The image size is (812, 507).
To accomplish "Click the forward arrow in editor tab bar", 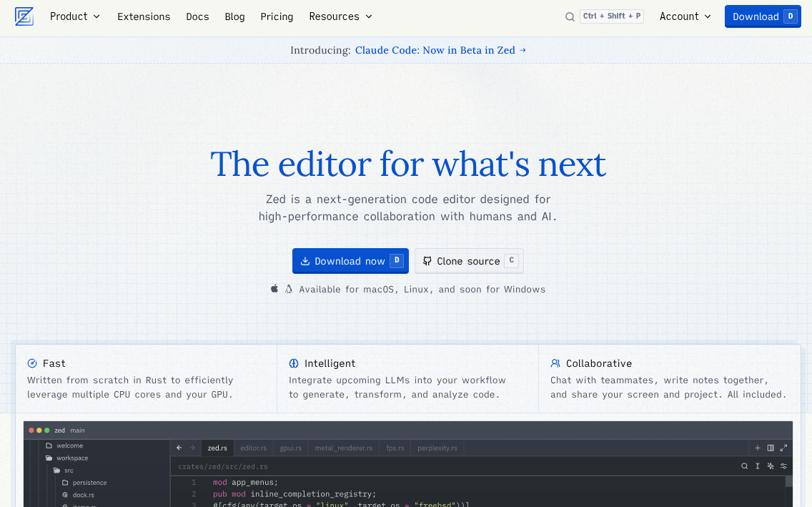I will tap(193, 448).
